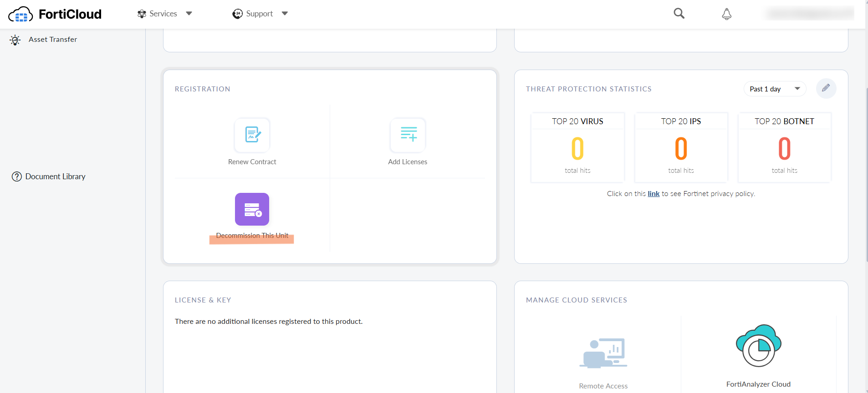Click the Top 20 IPS hits card
Image resolution: width=868 pixels, height=393 pixels.
(681, 147)
